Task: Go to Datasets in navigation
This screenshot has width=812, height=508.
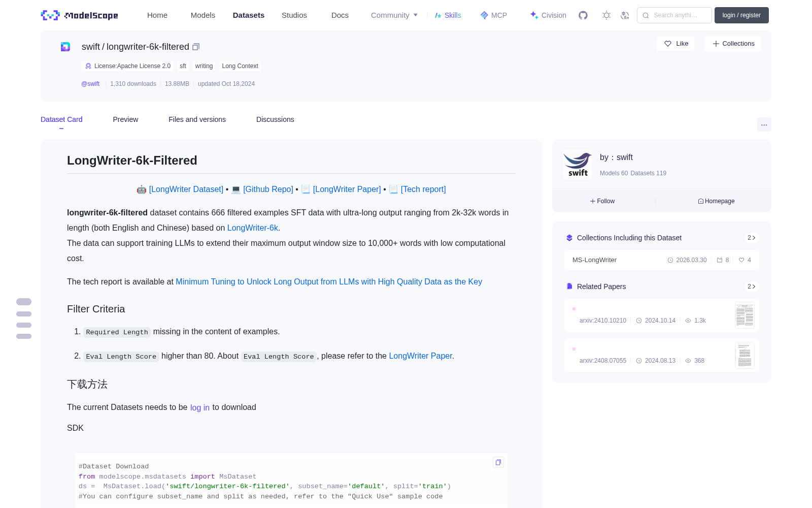Action: pos(249,15)
